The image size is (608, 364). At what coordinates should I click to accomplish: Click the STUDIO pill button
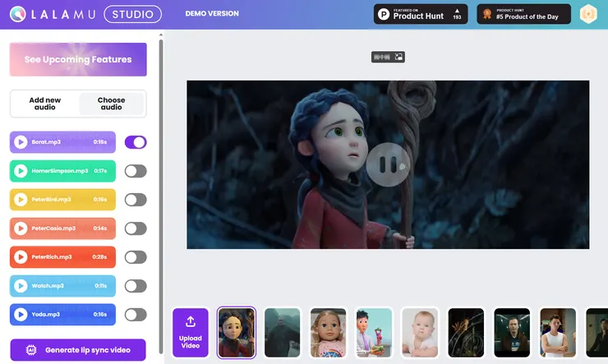point(132,14)
